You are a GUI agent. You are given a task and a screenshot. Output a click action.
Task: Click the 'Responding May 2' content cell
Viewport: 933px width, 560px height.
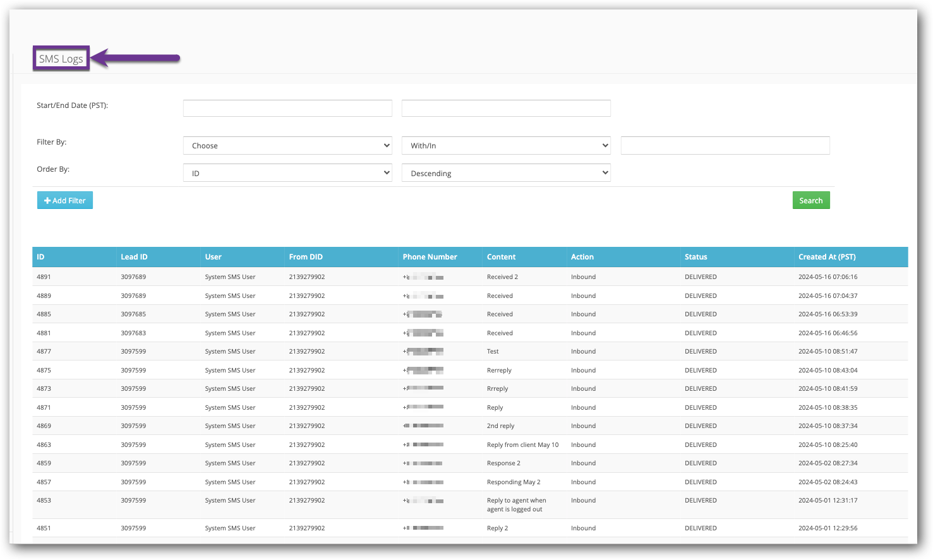point(514,482)
